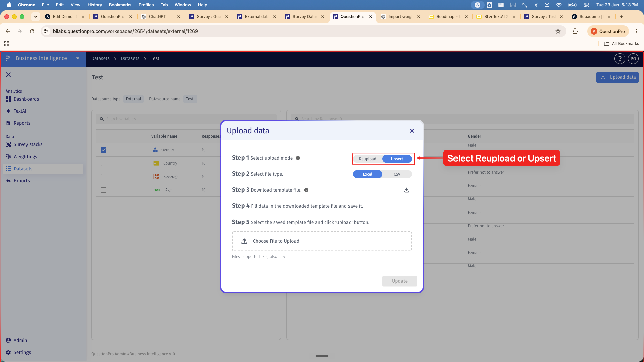Open History menu in menu bar

pyautogui.click(x=95, y=5)
